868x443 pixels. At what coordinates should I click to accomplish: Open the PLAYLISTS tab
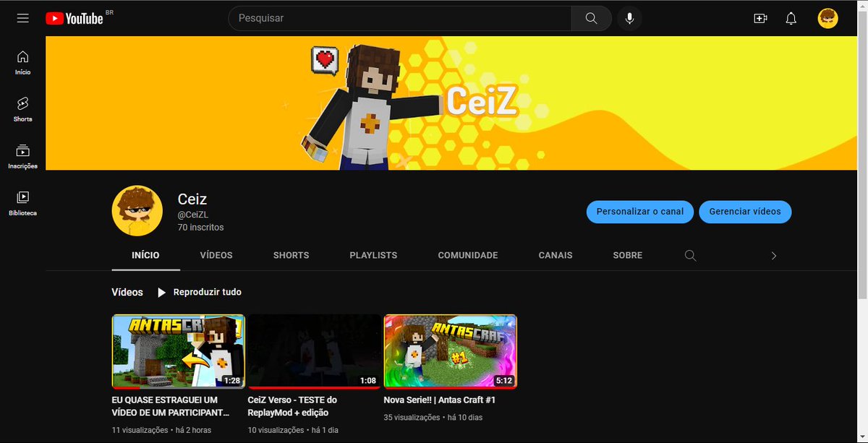[373, 255]
